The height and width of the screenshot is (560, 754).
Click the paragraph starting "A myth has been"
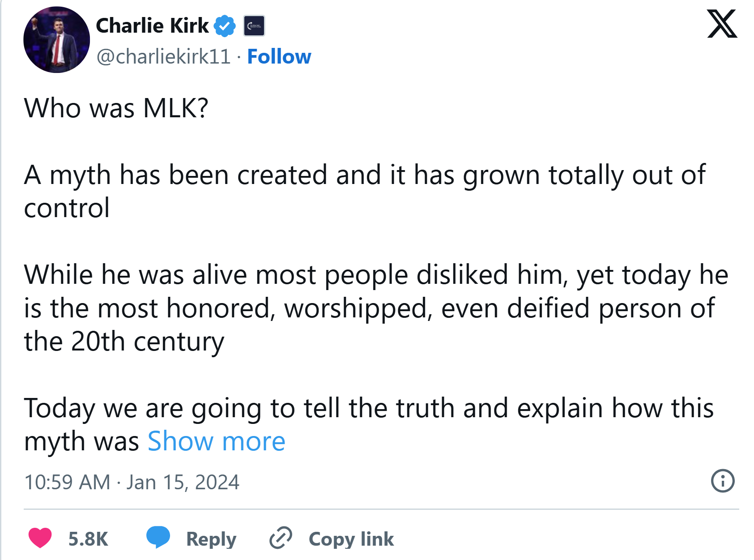tap(365, 191)
